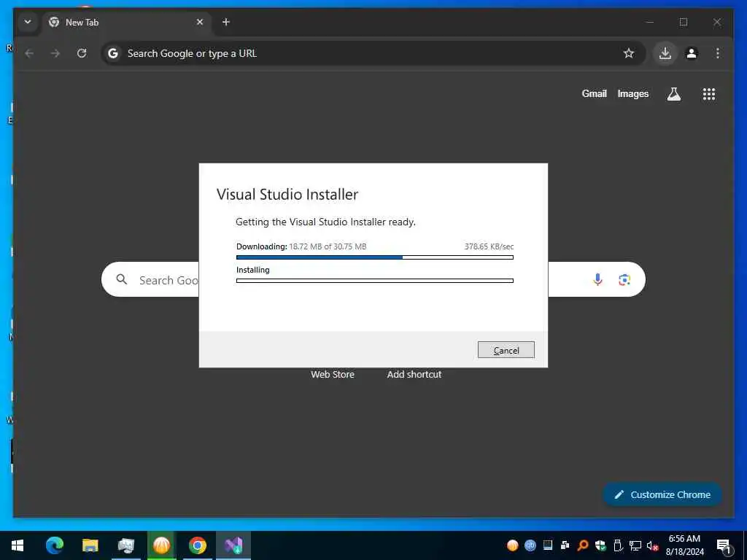Open orange round app on taskbar

coord(161,545)
